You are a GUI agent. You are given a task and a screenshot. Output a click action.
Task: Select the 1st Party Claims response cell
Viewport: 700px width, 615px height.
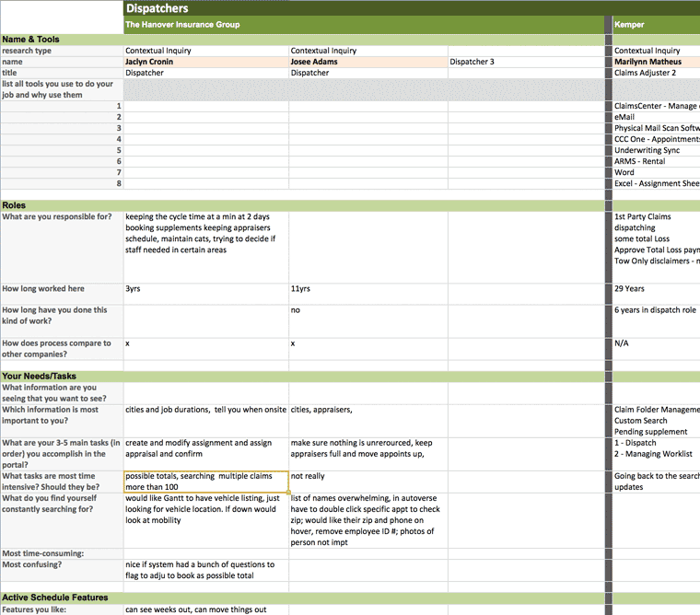[x=656, y=248]
